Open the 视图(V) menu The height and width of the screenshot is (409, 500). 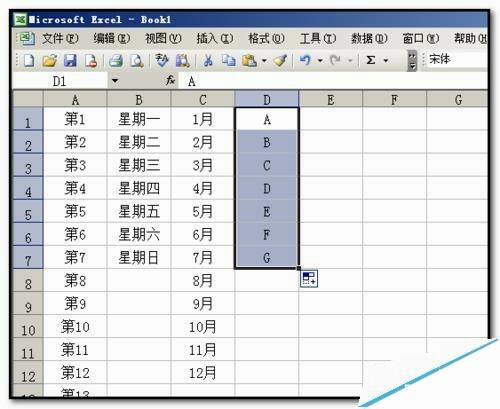tap(163, 39)
